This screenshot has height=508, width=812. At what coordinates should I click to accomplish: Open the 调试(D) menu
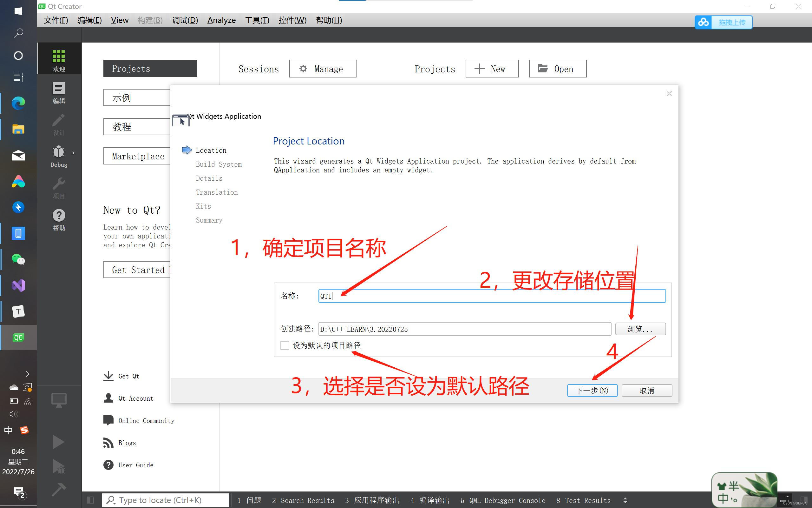(185, 20)
